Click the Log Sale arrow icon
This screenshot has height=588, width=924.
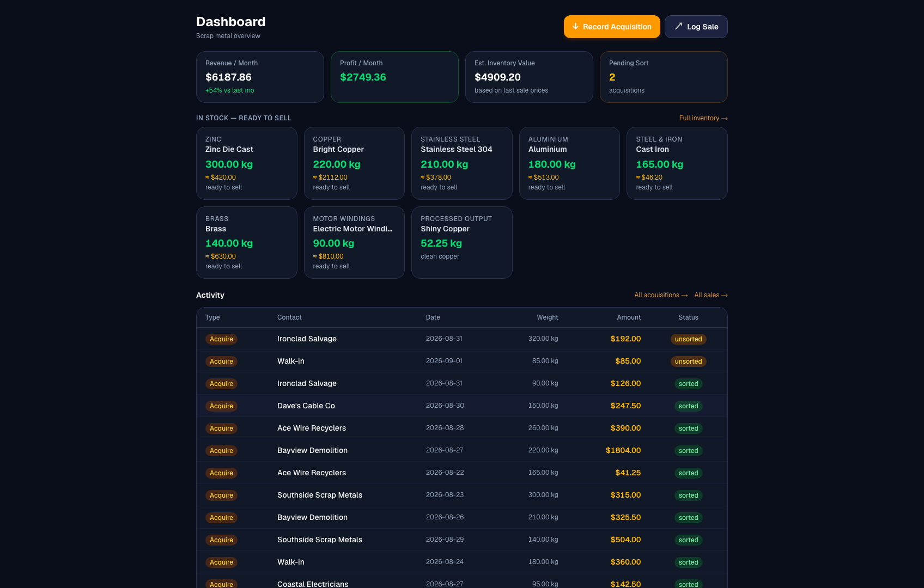click(678, 26)
